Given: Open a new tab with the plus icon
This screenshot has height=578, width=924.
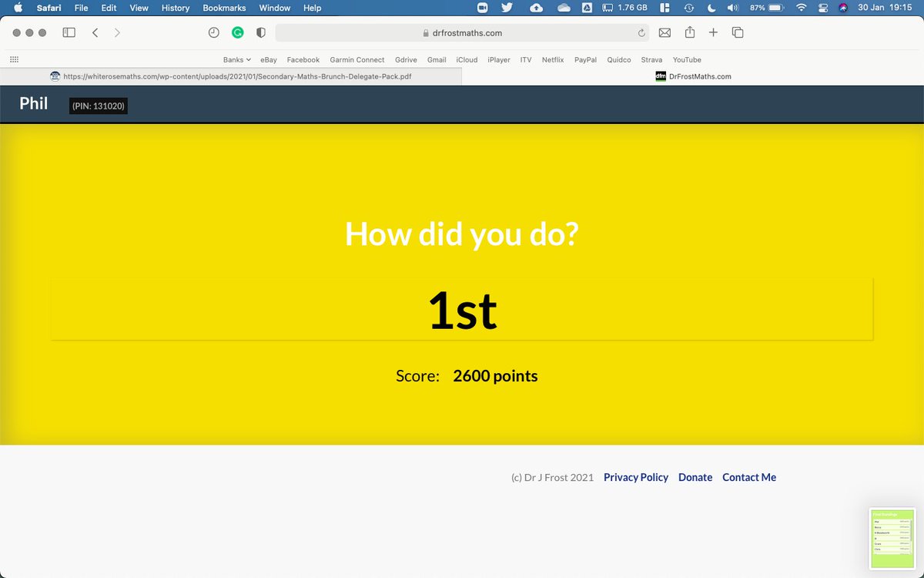Looking at the screenshot, I should click(712, 32).
